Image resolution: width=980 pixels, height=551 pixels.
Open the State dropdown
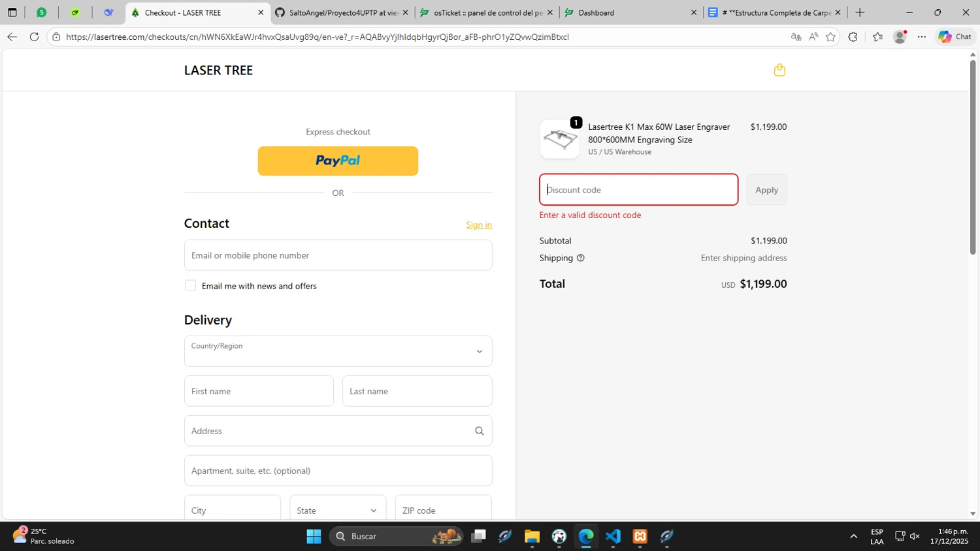point(338,510)
